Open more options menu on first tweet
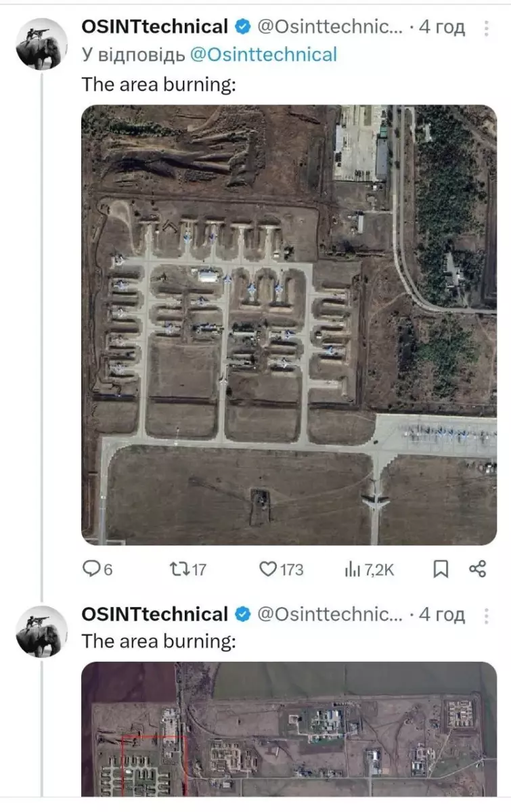The width and height of the screenshot is (511, 812). pos(486,28)
